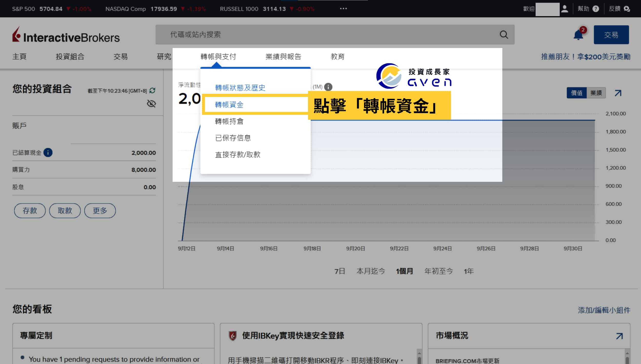This screenshot has width=641, height=364.
Task: Click the 市場概況 widget scrollbar
Action: 627,356
